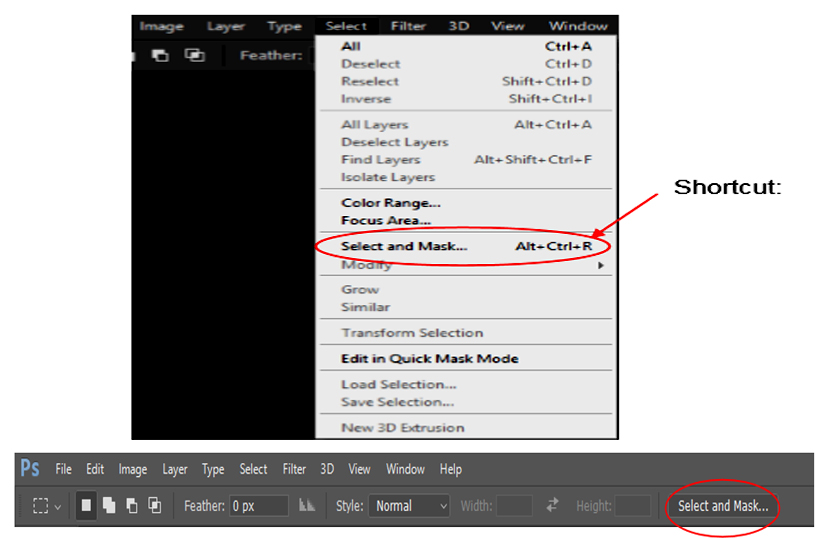
Task: Open the 3D menu in bottom bar
Action: (x=327, y=469)
